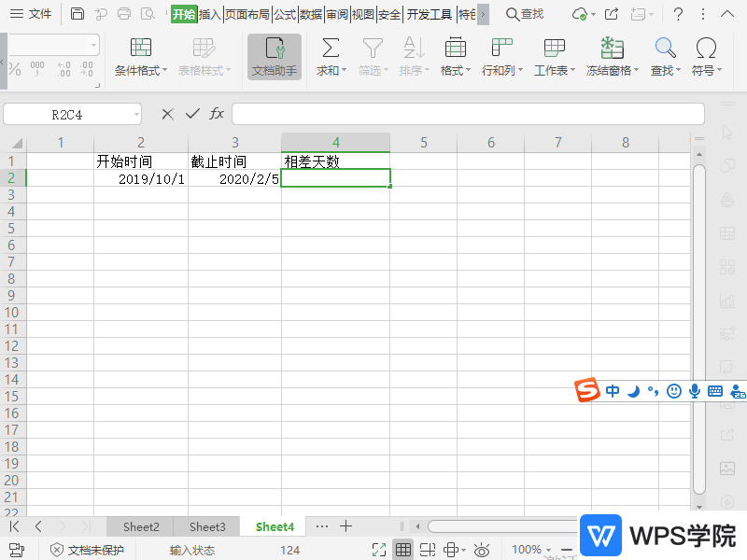Click the 求和 sum icon

(331, 48)
